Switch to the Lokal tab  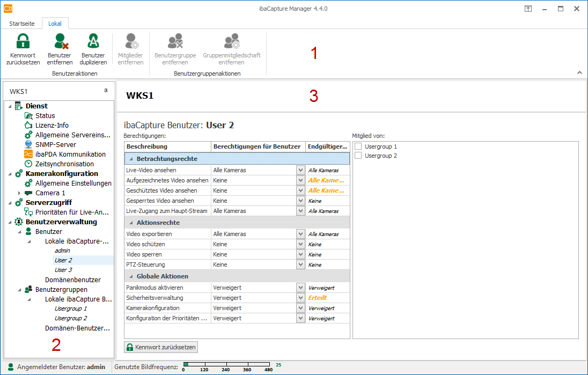(x=55, y=24)
